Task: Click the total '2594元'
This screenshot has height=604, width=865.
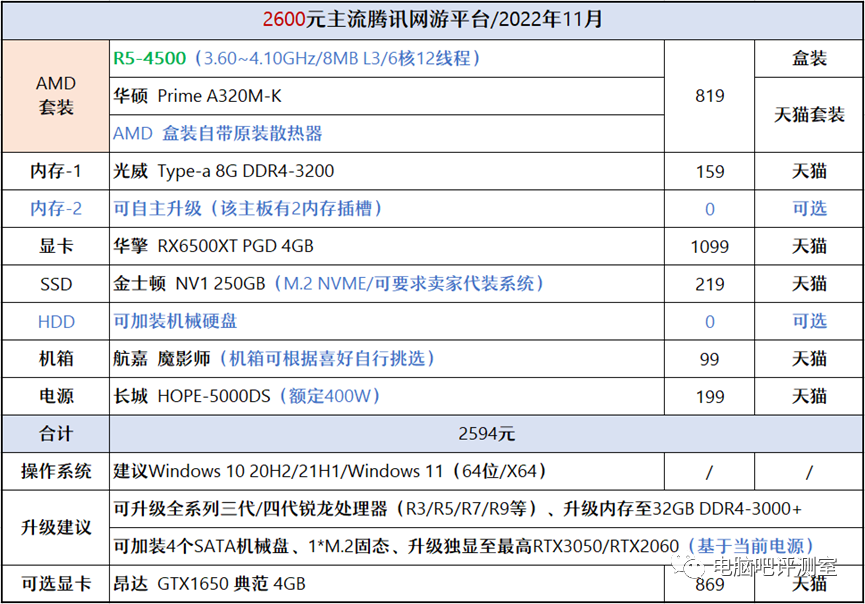Action: pyautogui.click(x=486, y=434)
